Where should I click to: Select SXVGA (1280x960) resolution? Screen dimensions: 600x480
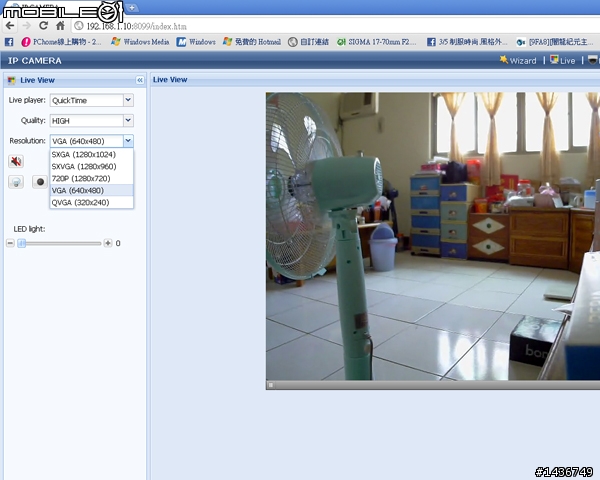pos(91,167)
